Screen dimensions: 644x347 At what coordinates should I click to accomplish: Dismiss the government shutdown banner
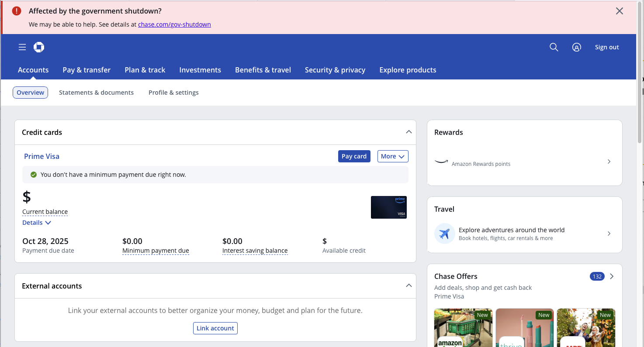coord(619,11)
